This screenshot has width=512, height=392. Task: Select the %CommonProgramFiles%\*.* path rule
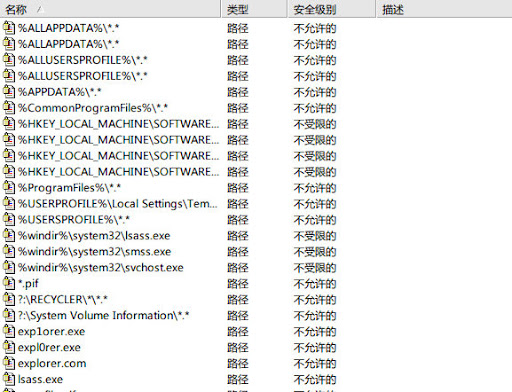(93, 108)
